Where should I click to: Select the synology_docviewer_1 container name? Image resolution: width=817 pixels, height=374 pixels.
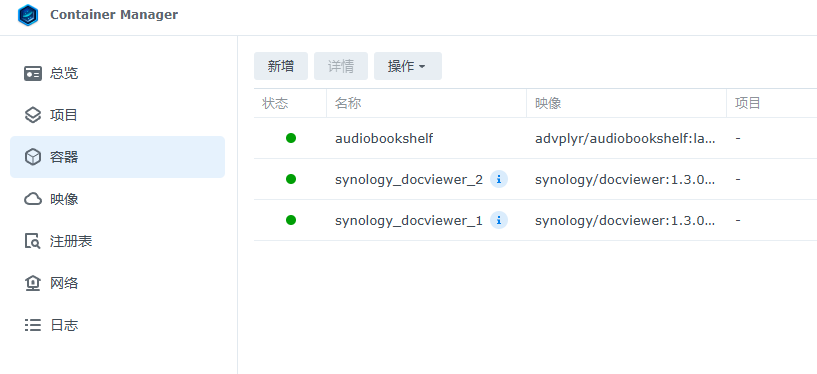point(409,221)
